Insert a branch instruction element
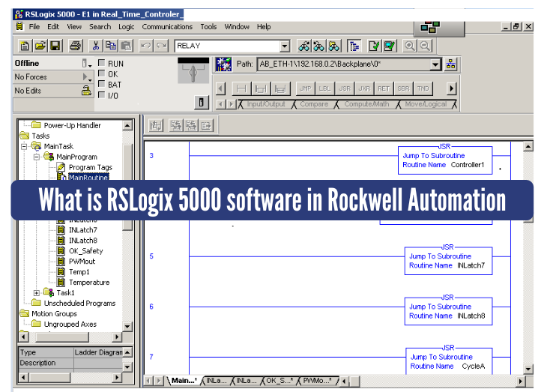Image resolution: width=547 pixels, height=392 pixels. click(x=261, y=88)
